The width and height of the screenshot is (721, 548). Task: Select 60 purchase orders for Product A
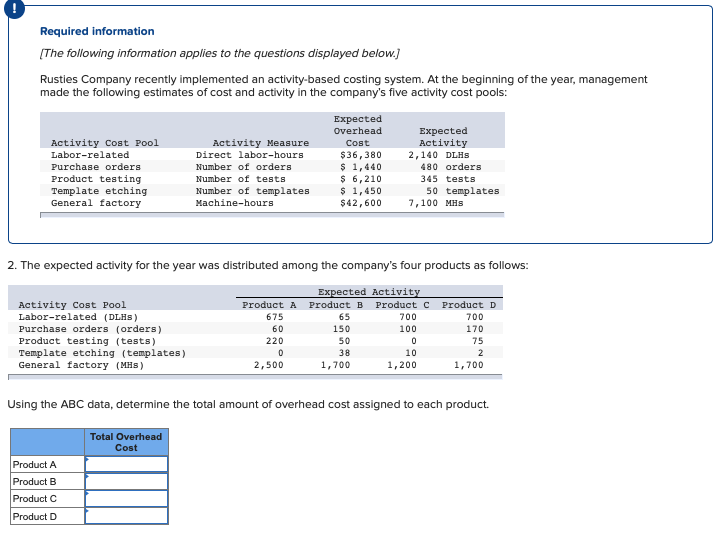pyautogui.click(x=278, y=329)
